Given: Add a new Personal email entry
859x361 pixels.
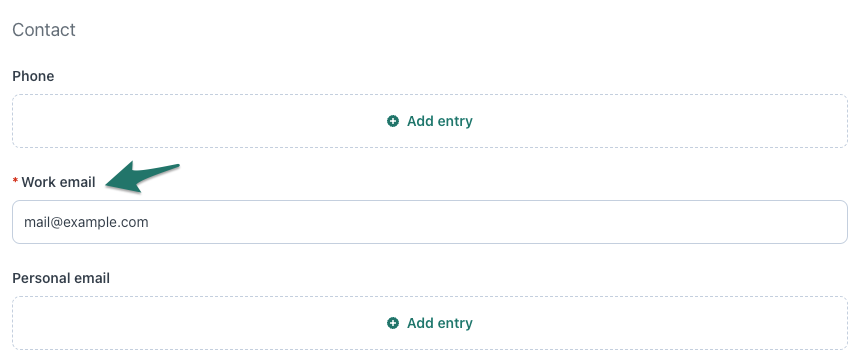Looking at the screenshot, I should click(430, 323).
